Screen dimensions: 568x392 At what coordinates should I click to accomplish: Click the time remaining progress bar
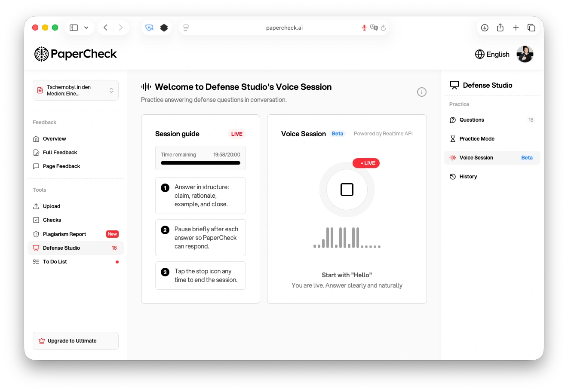[x=200, y=163]
